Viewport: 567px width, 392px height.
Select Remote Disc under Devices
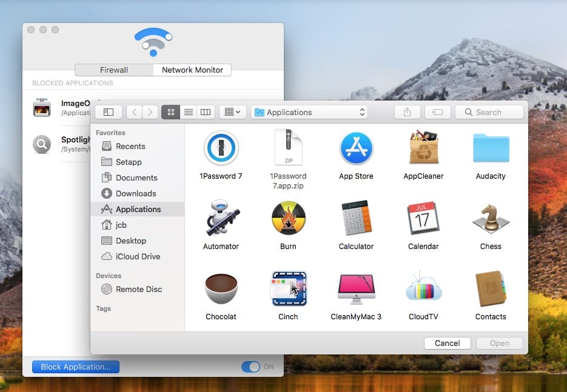coord(138,289)
